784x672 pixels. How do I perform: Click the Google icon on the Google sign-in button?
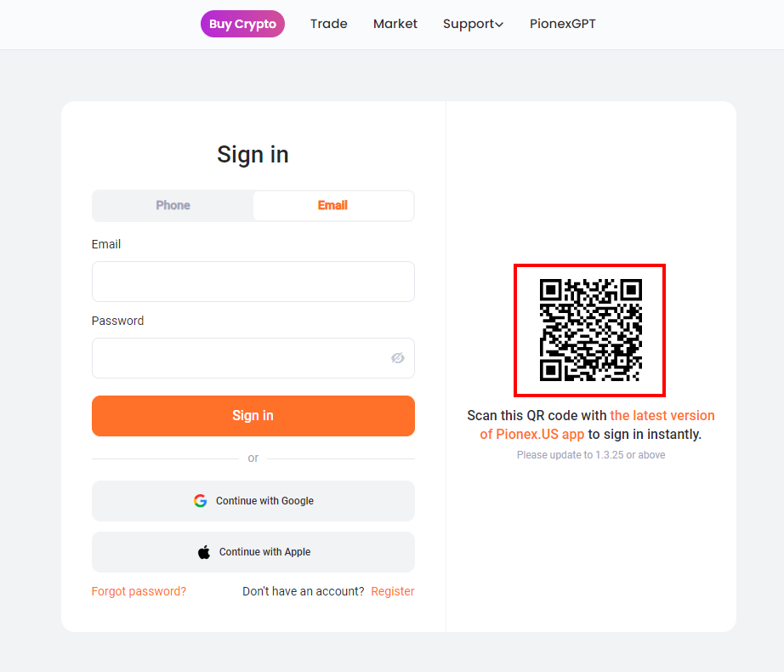click(x=200, y=500)
